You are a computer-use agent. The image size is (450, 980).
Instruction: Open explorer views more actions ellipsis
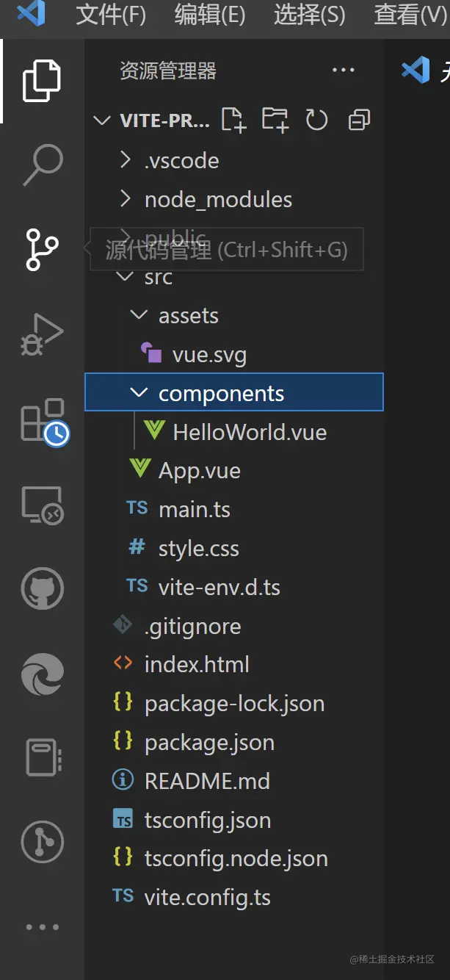(x=343, y=71)
